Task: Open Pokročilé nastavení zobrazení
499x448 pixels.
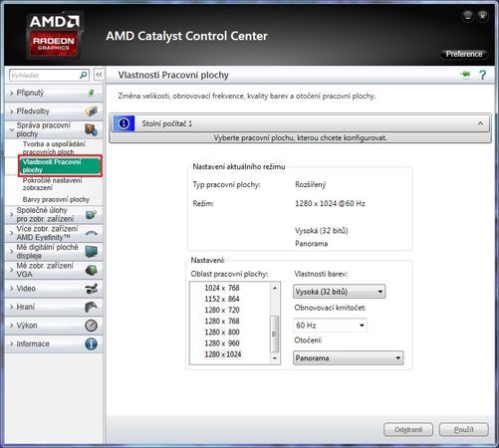Action: [52, 184]
